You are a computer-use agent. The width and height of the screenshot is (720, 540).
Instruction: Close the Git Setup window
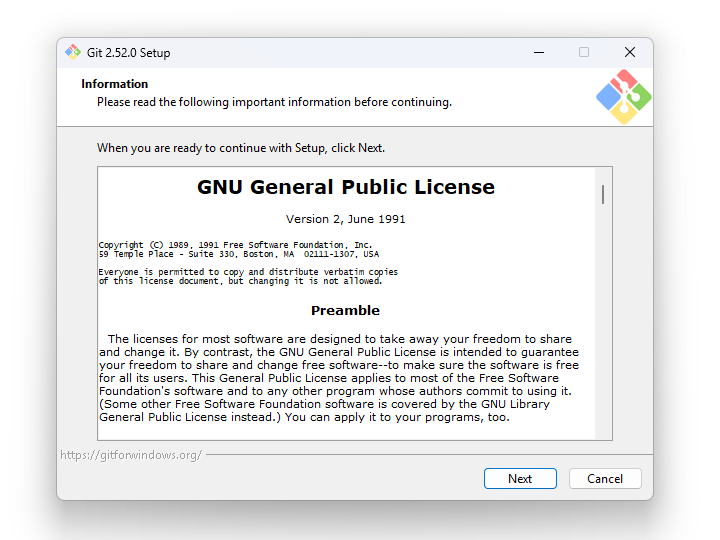pyautogui.click(x=630, y=52)
